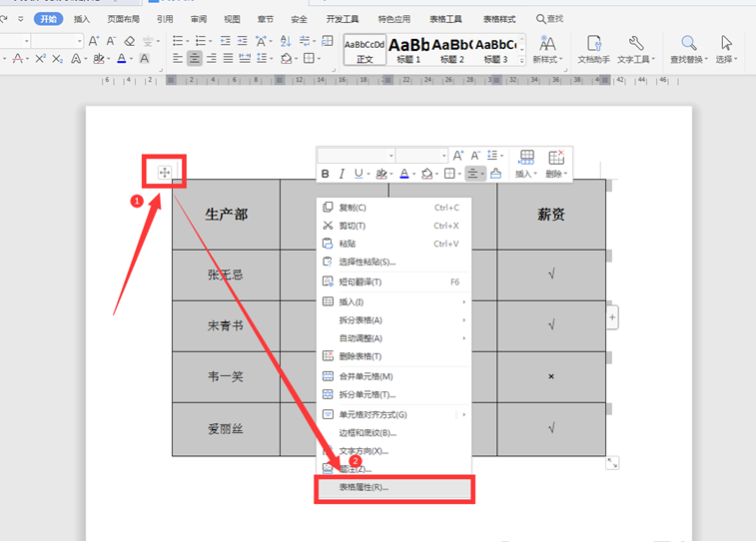Switch to the 页面布局 tab

pyautogui.click(x=123, y=19)
